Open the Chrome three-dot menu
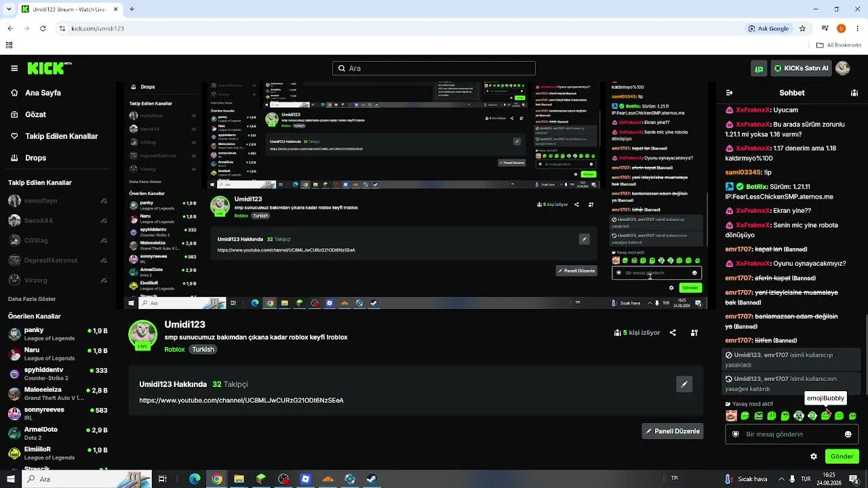Screen dimensions: 868x488 [857, 28]
